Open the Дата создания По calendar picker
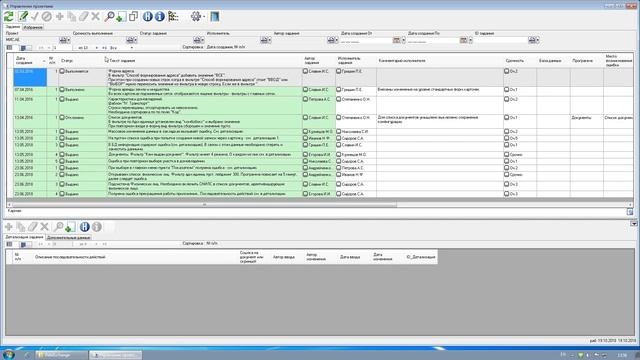Image resolution: width=640 pixels, height=360 pixels. [x=464, y=40]
